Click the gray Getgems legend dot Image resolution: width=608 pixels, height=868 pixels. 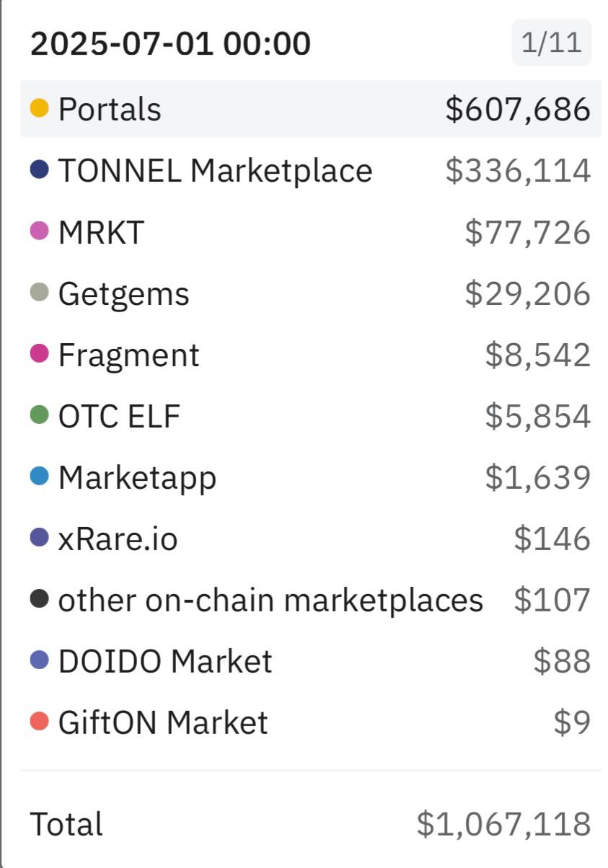39,293
